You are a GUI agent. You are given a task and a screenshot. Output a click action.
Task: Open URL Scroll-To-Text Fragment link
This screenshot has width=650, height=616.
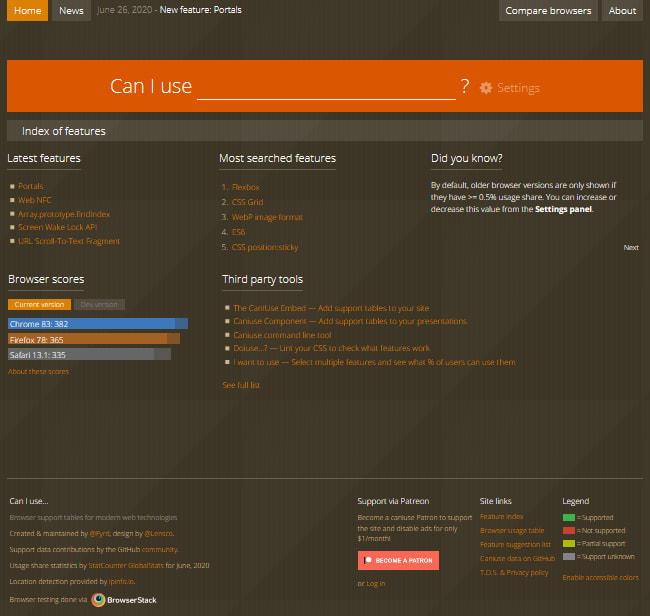coord(69,241)
